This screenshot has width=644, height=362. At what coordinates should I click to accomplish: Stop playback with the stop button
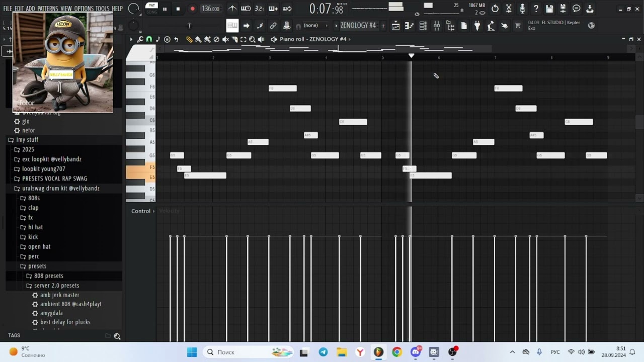pos(178,9)
